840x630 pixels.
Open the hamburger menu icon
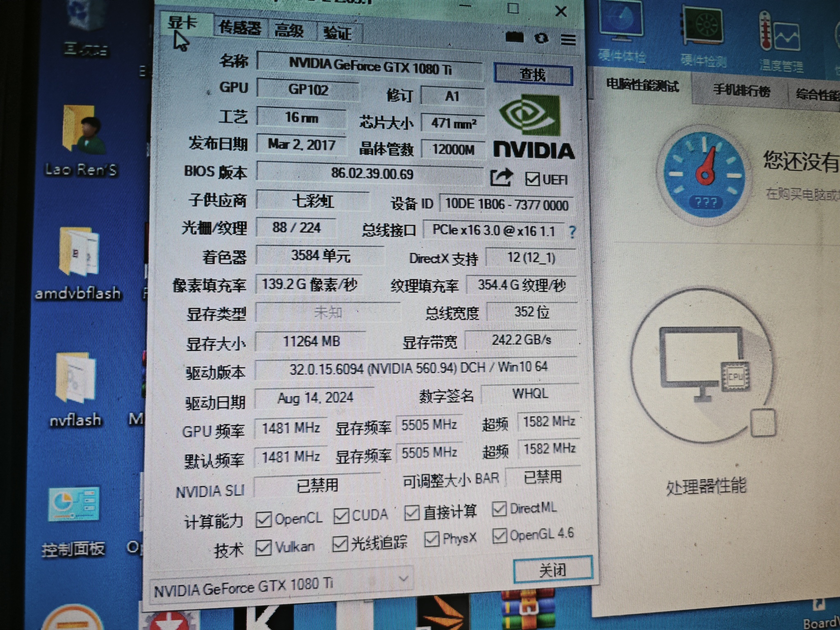point(568,40)
